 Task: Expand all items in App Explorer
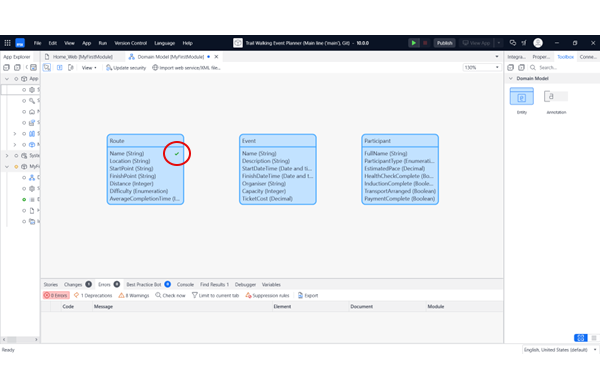point(17,68)
